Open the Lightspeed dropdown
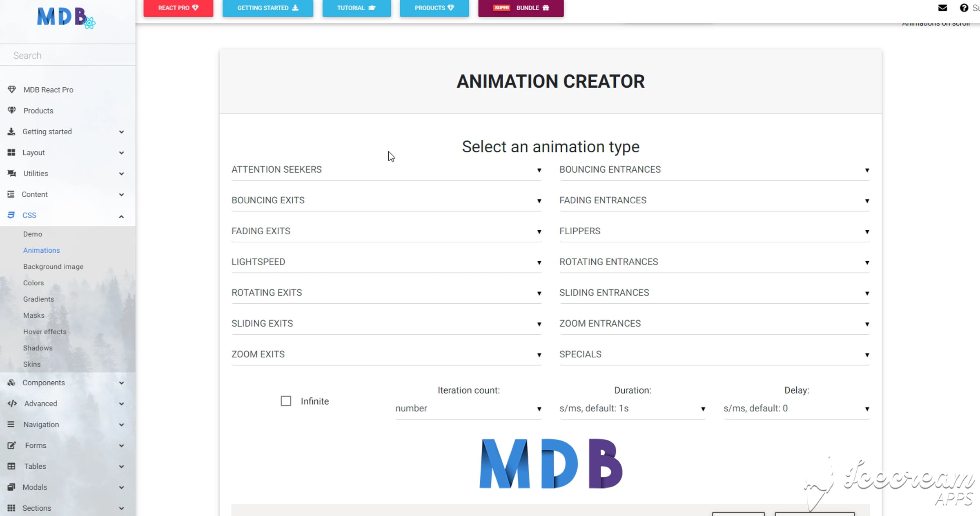 [387, 262]
